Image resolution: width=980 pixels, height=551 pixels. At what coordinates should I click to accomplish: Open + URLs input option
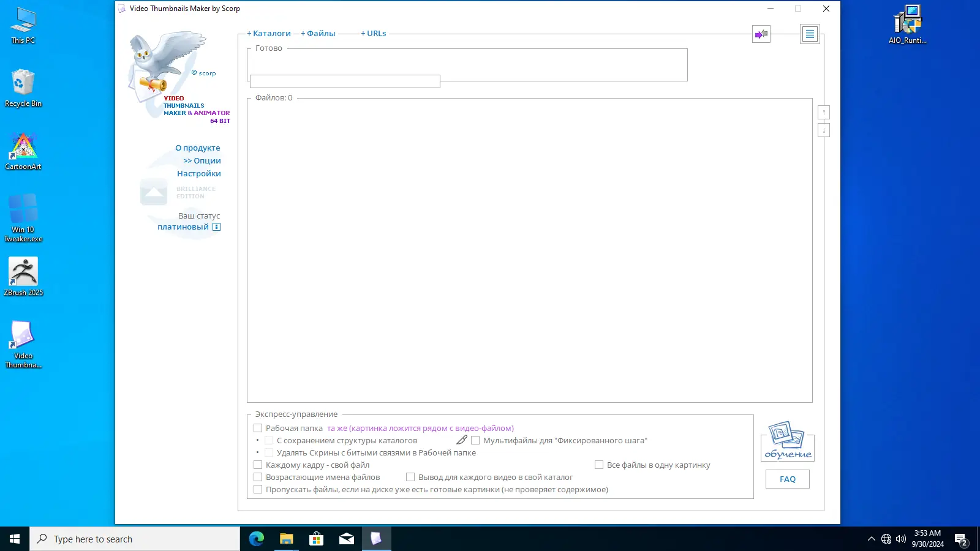(374, 33)
